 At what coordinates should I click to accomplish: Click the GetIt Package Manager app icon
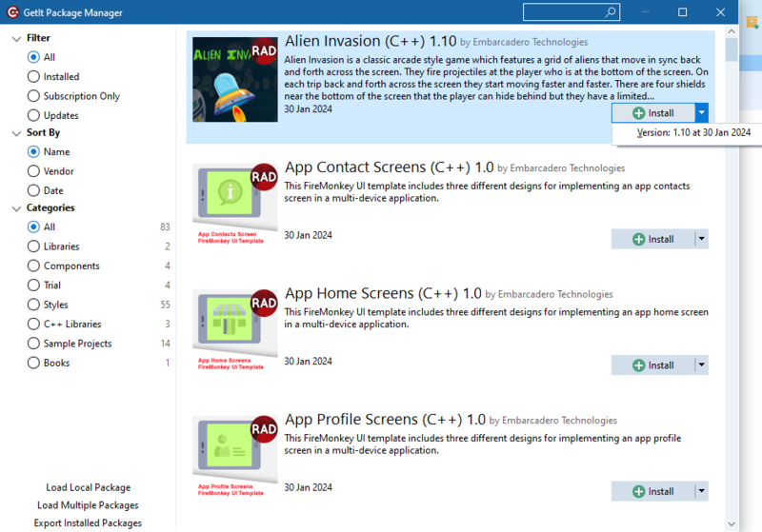click(x=13, y=12)
